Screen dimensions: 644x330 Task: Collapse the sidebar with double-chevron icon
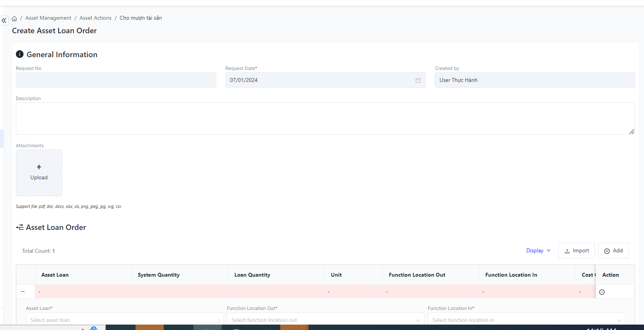pyautogui.click(x=4, y=20)
